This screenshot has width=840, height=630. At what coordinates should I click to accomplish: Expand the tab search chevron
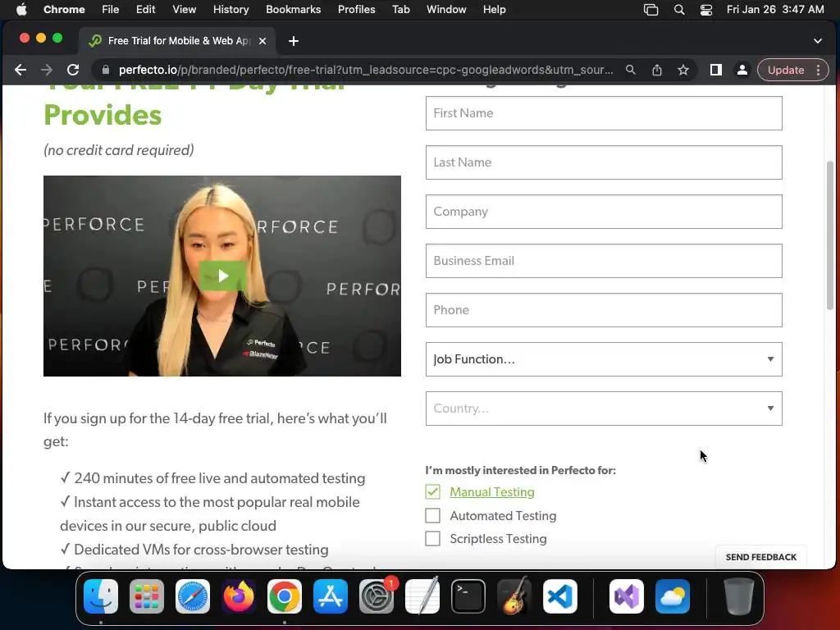[818, 41]
